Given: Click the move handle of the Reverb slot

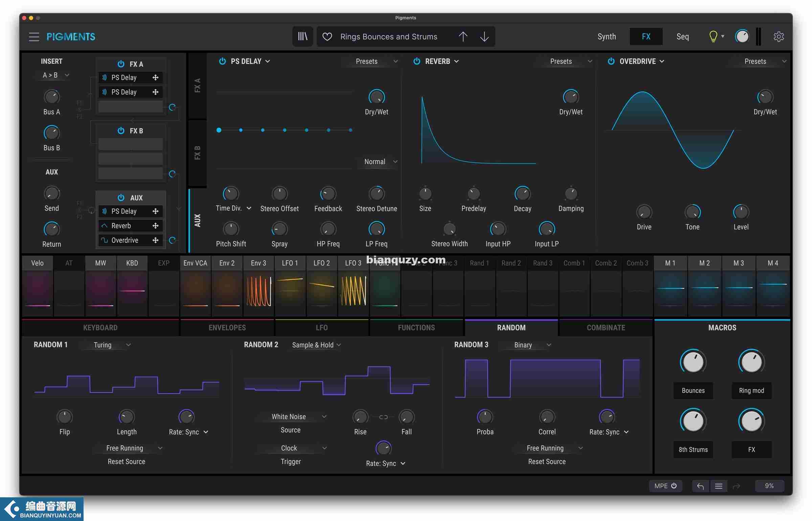Looking at the screenshot, I should click(155, 226).
